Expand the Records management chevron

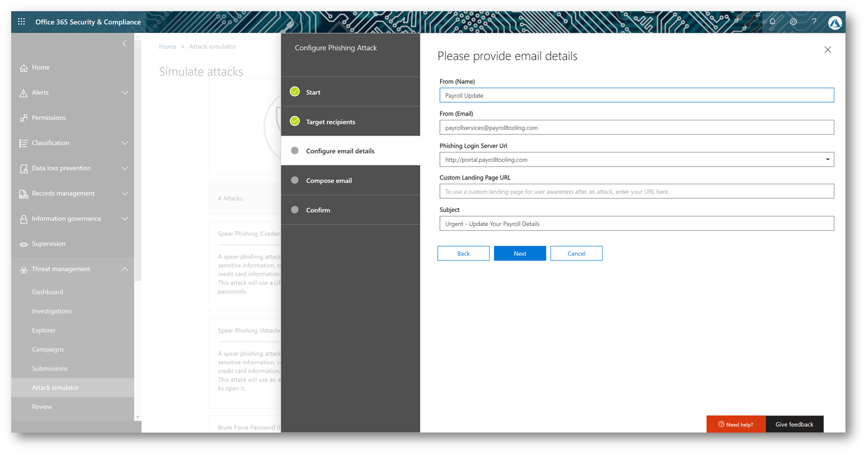(125, 193)
